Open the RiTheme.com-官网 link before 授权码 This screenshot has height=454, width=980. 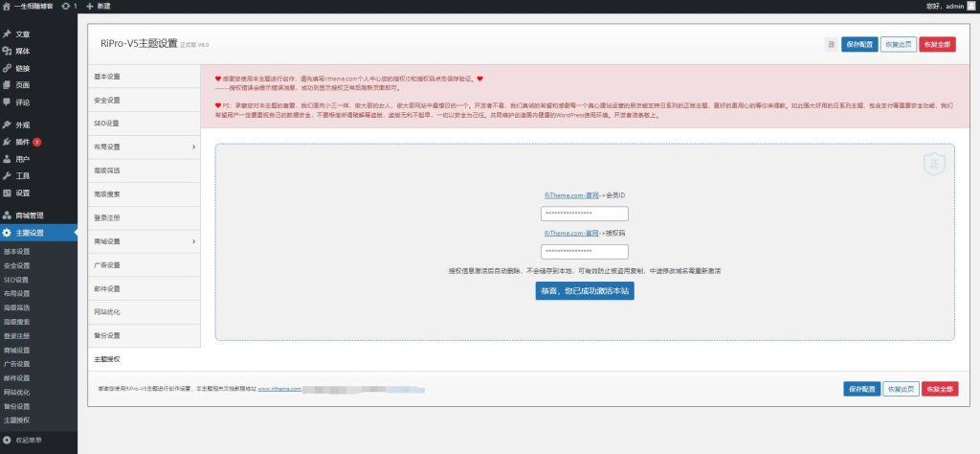click(572, 233)
